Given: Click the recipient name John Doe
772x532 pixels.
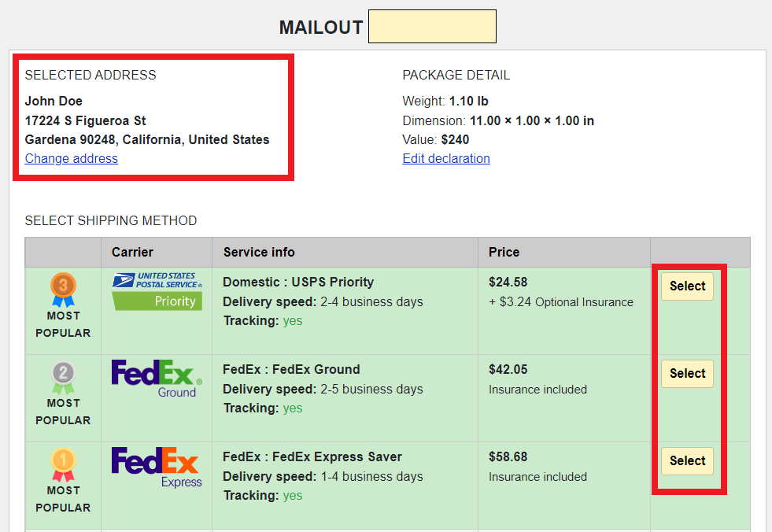Looking at the screenshot, I should [x=54, y=102].
